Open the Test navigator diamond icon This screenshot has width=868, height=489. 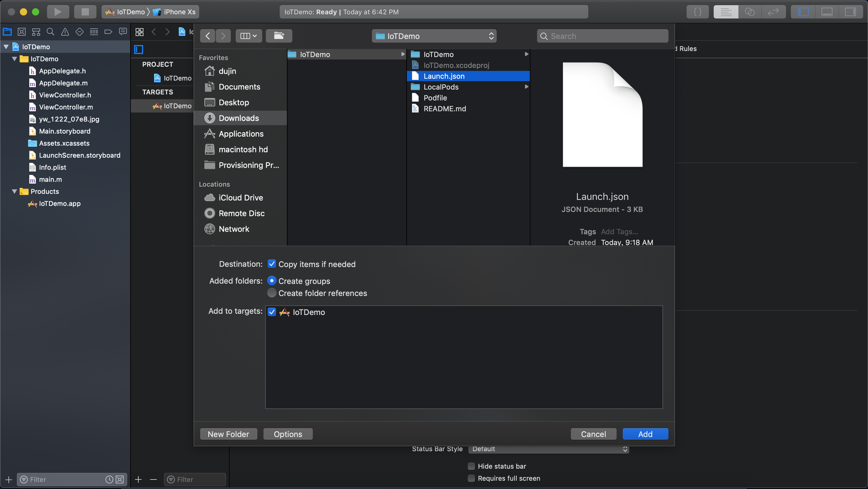pos(79,32)
